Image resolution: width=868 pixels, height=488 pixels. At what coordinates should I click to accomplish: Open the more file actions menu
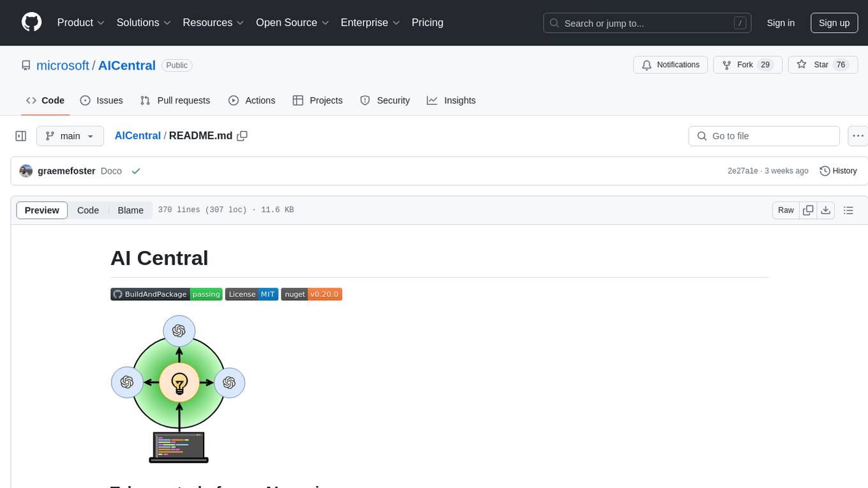[x=858, y=136]
